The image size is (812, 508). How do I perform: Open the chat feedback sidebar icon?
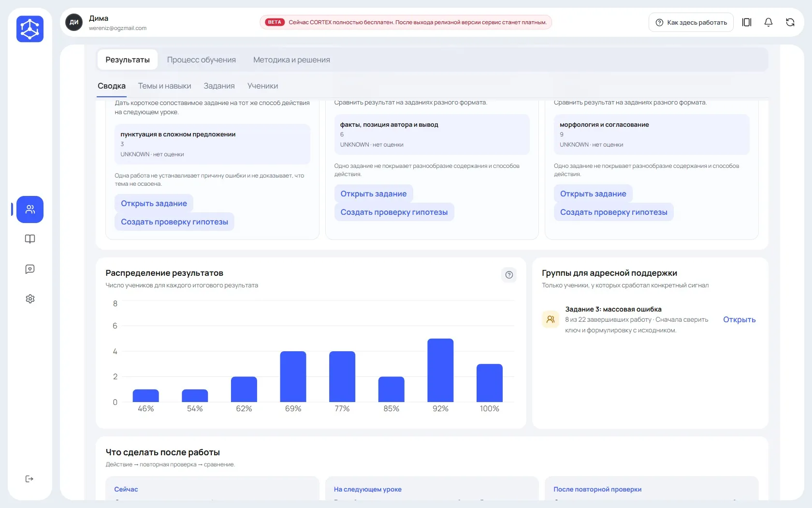pyautogui.click(x=30, y=269)
